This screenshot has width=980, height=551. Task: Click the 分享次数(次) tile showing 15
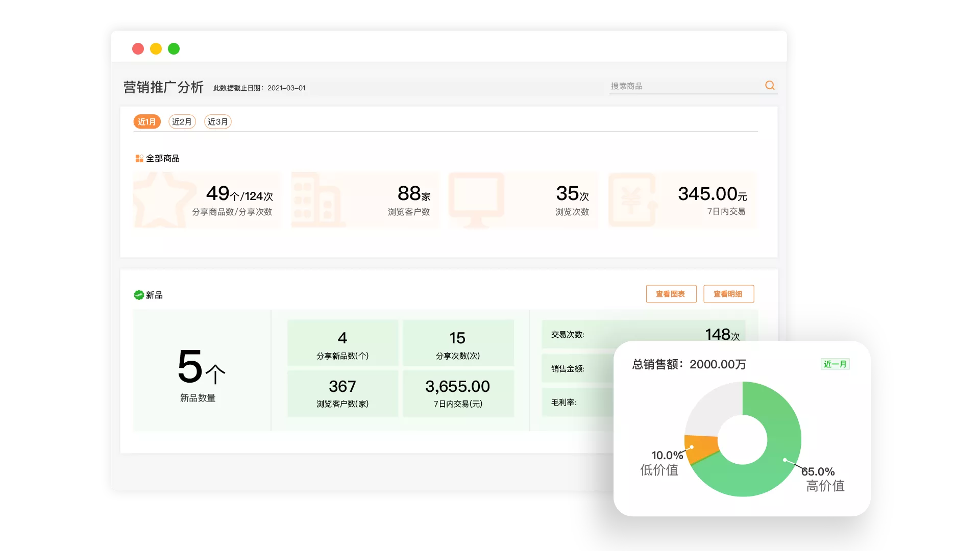tap(458, 343)
